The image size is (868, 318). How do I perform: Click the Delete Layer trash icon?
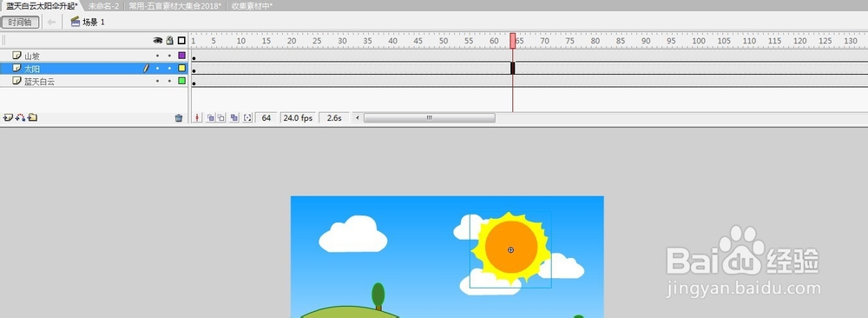tap(178, 118)
